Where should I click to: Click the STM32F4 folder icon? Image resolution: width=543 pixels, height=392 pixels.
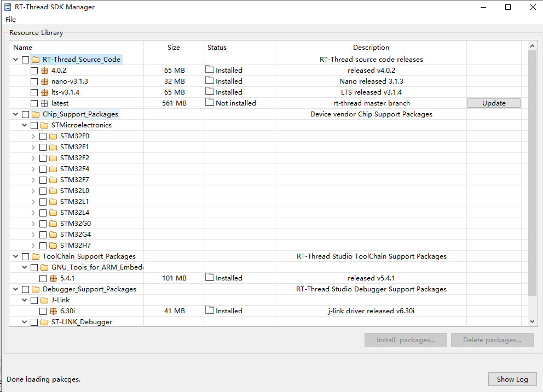(x=53, y=169)
